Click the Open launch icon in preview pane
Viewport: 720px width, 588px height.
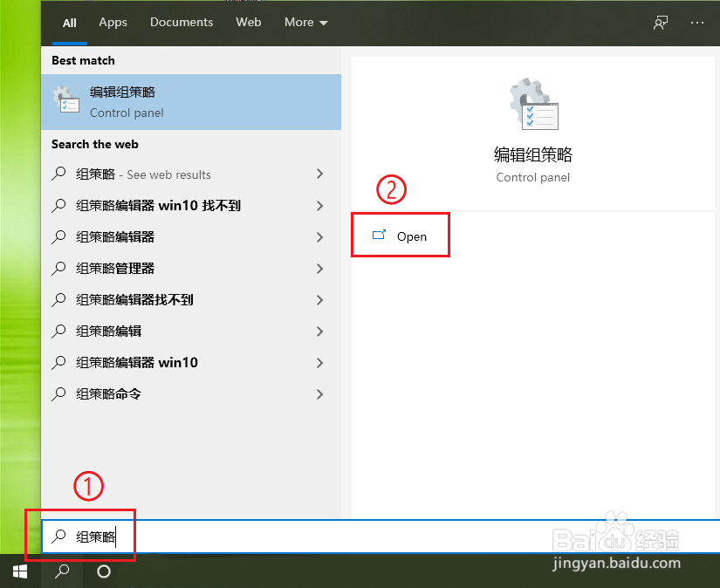pos(379,235)
